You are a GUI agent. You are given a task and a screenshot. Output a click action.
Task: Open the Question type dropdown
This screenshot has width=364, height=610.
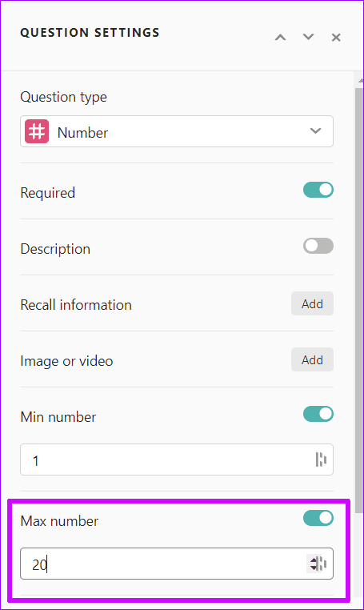177,131
